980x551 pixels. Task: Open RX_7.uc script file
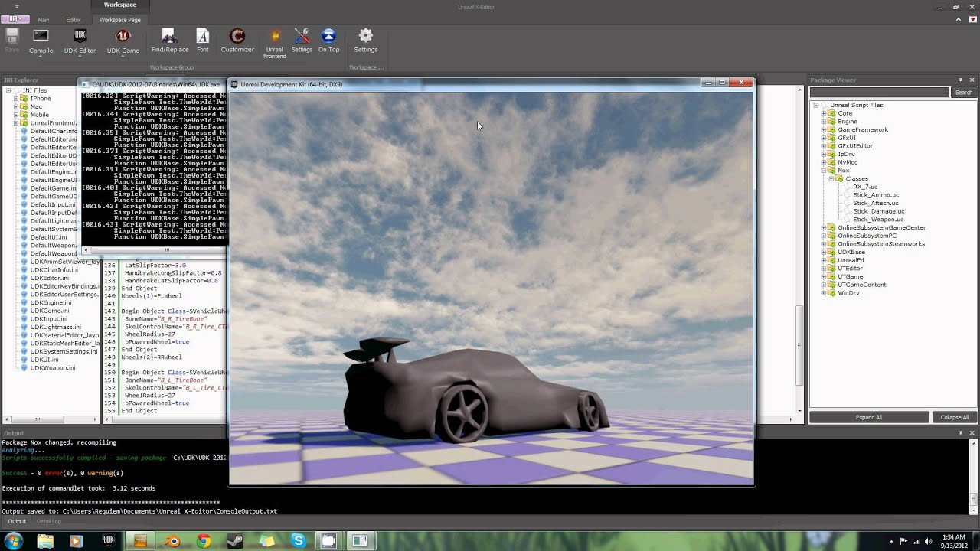coord(865,187)
